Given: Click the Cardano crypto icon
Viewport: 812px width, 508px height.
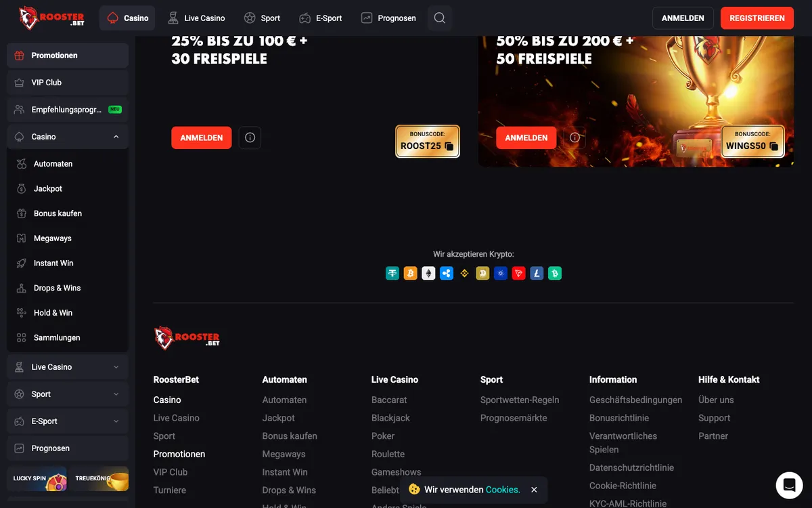Looking at the screenshot, I should pyautogui.click(x=501, y=274).
